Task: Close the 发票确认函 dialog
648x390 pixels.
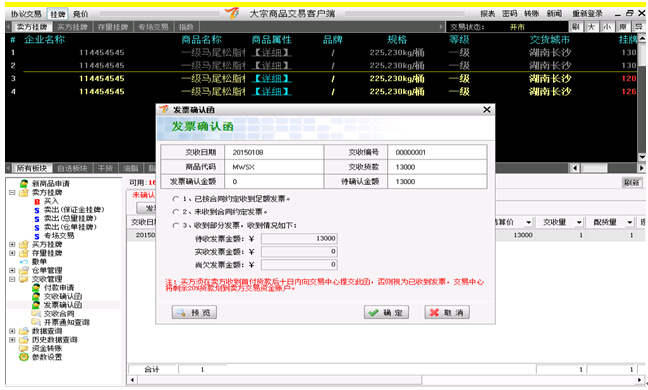Action: point(487,109)
